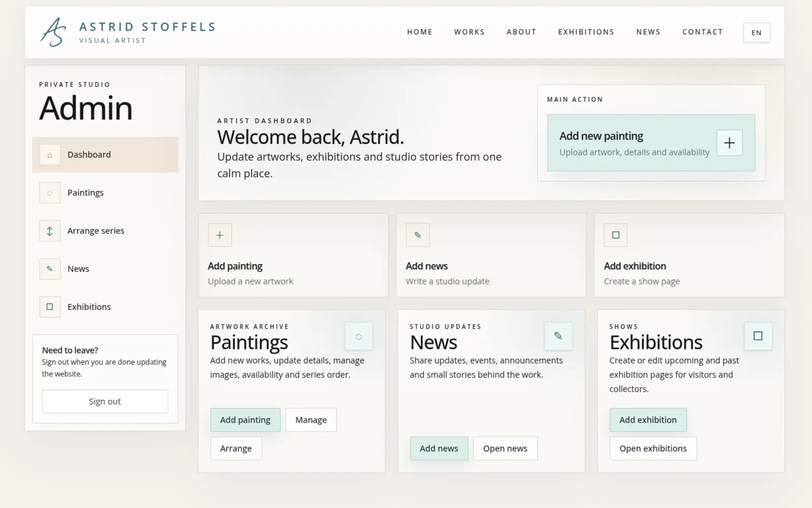Viewport: 812px width, 508px height.
Task: Open Exhibitions in the top navigation
Action: coord(586,32)
